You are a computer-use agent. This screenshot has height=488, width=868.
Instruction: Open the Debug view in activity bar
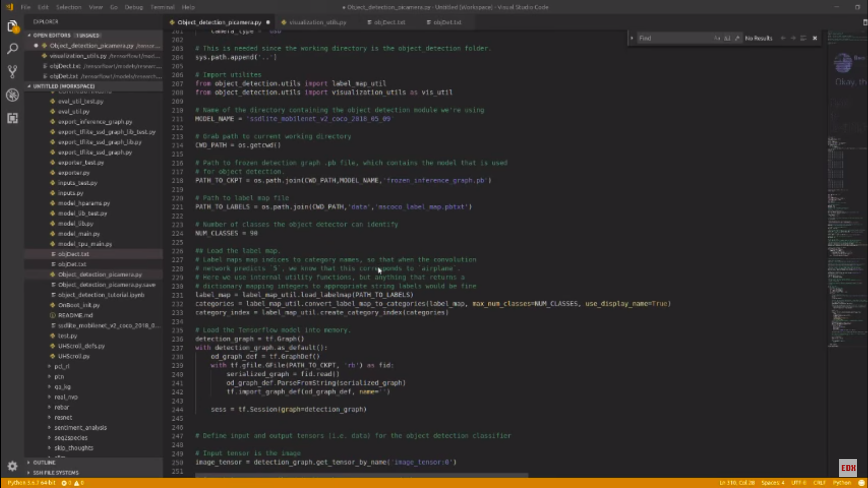pos(12,95)
